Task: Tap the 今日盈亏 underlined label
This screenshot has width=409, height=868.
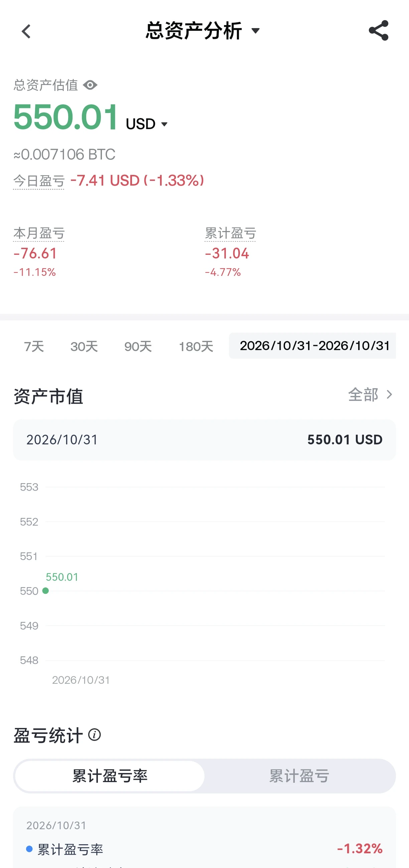Action: (x=39, y=181)
